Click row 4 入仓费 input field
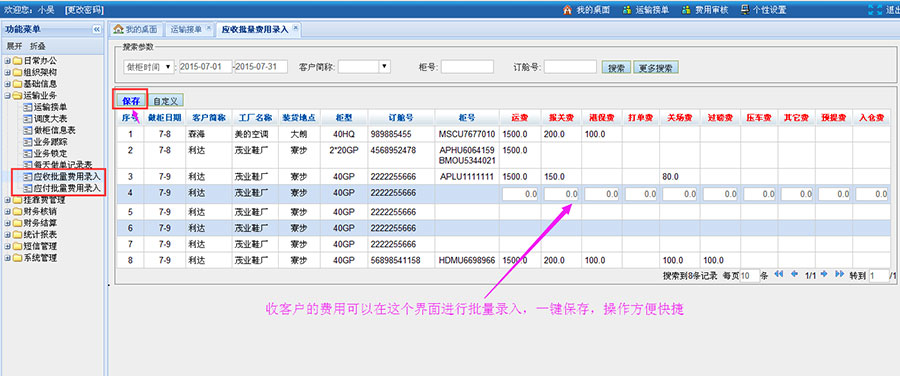900x376 pixels. click(x=872, y=195)
